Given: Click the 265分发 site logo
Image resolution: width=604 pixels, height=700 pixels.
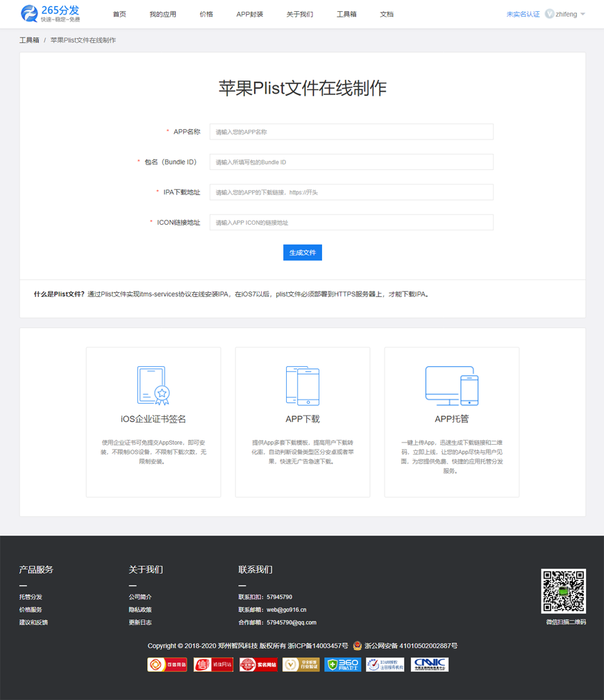Looking at the screenshot, I should (49, 13).
